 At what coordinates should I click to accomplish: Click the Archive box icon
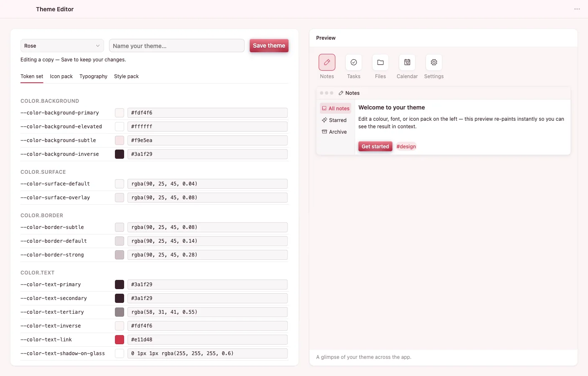pyautogui.click(x=324, y=132)
